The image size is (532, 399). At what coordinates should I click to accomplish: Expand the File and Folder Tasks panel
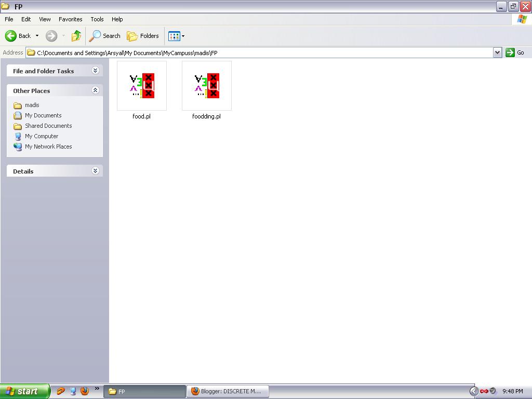[x=96, y=71]
